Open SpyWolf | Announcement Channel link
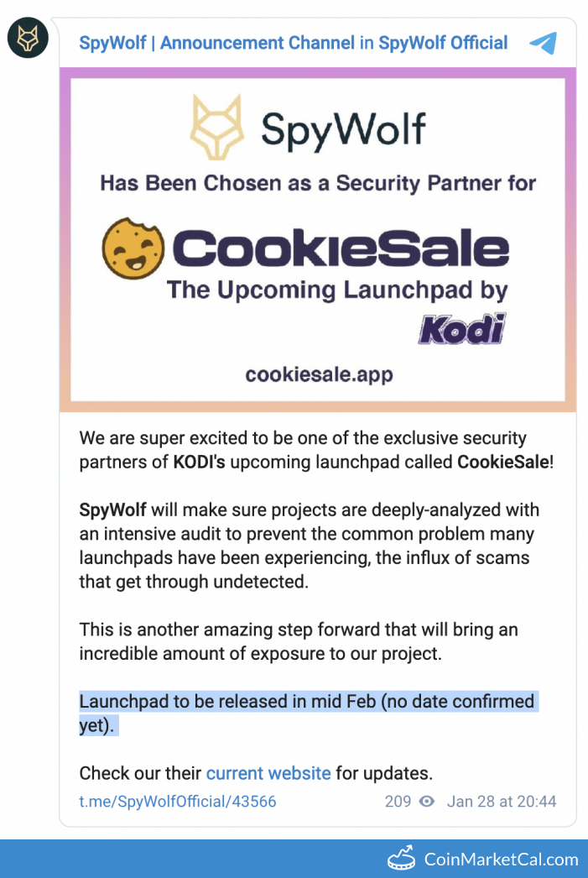Viewport: 588px width, 878px height. pyautogui.click(x=216, y=43)
